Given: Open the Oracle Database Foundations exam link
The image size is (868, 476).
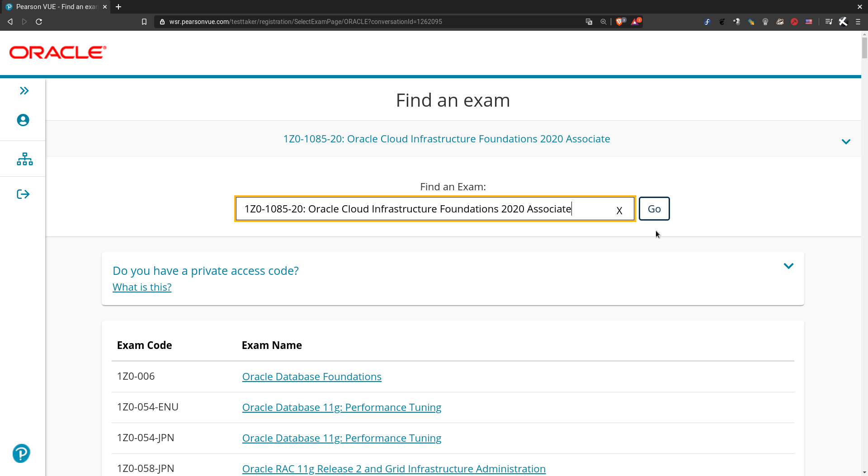Looking at the screenshot, I should click(x=311, y=376).
